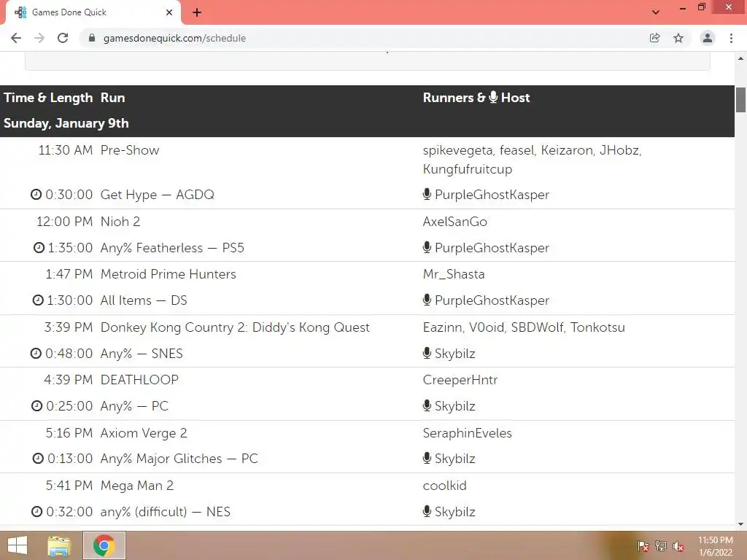This screenshot has height=560, width=747.
Task: Open a new tab with plus button
Action: (x=197, y=12)
